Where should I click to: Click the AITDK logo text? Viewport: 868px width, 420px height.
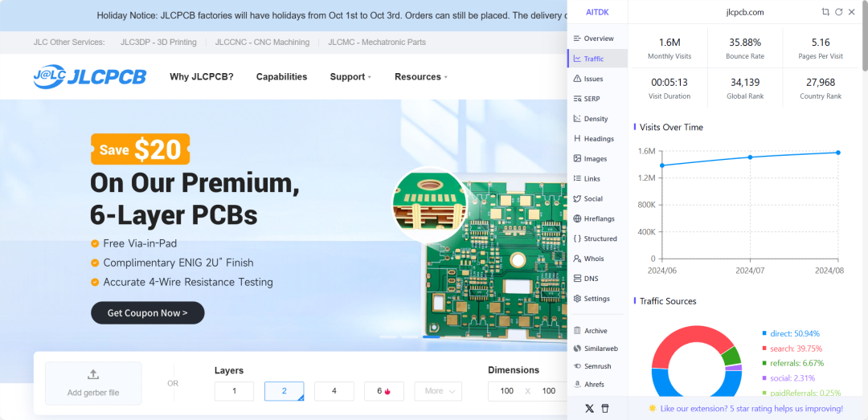click(597, 11)
